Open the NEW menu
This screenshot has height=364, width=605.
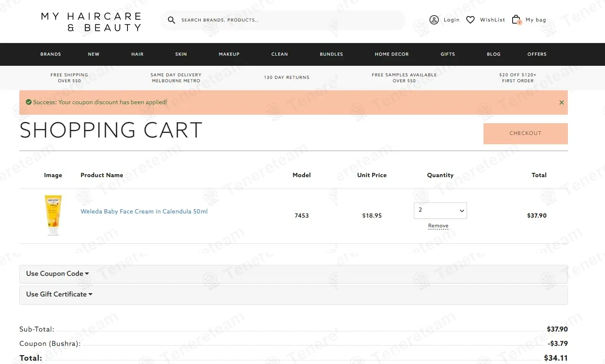(x=94, y=54)
